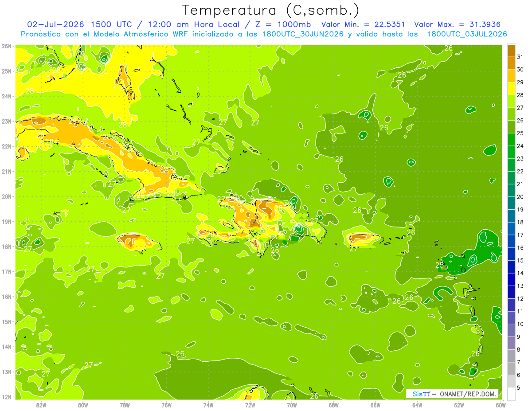Viewport: 532px width, 411px height.
Task: Pick the legend color band between 30 and 31
Action: click(x=511, y=63)
